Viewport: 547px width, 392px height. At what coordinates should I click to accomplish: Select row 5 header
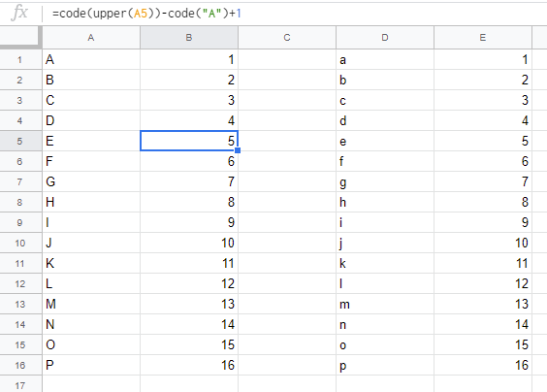[x=20, y=141]
